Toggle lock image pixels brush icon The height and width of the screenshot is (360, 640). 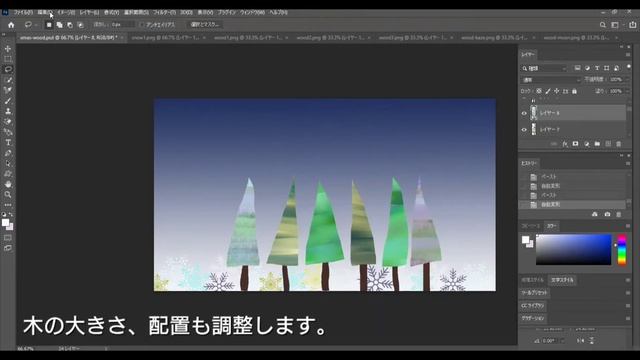point(548,91)
